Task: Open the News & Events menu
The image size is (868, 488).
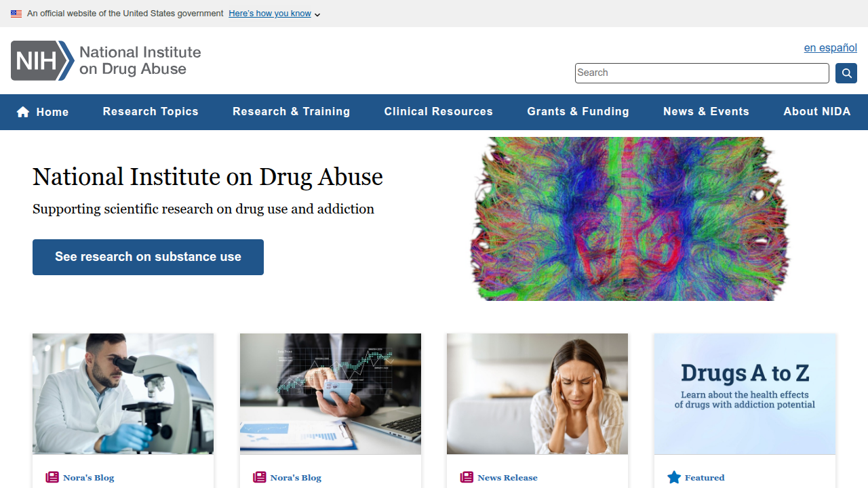Action: [707, 112]
